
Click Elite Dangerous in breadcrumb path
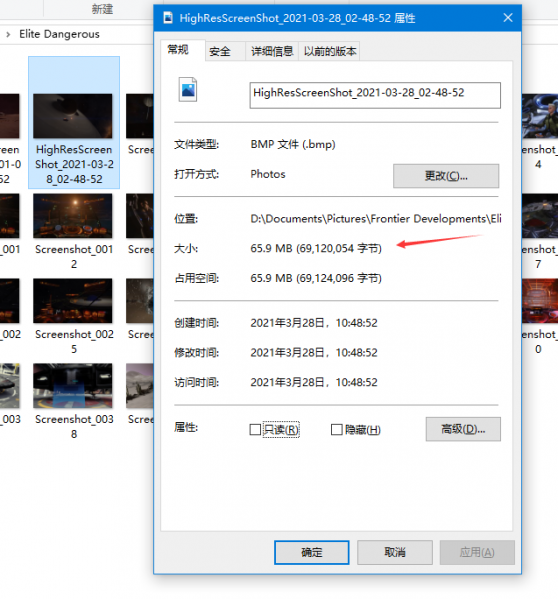click(59, 34)
